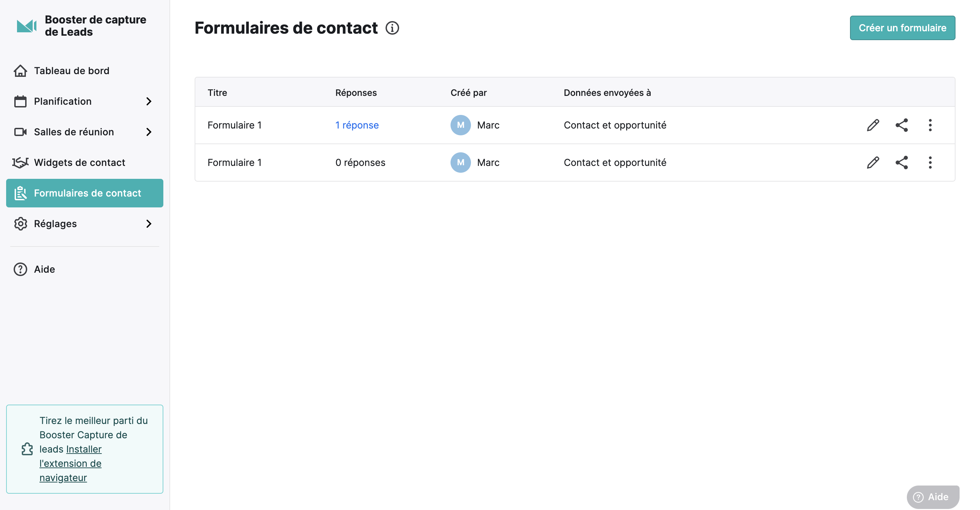Screen dimensions: 980x510
Task: Click the info icon beside Formulaires de contact
Action: (x=392, y=28)
